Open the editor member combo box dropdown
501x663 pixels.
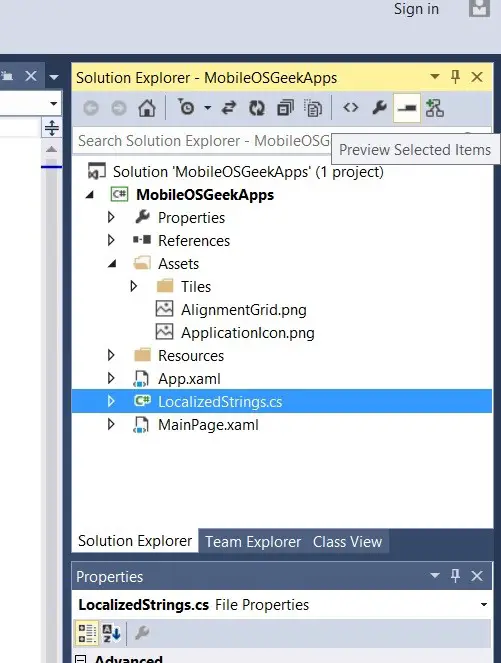pos(53,104)
